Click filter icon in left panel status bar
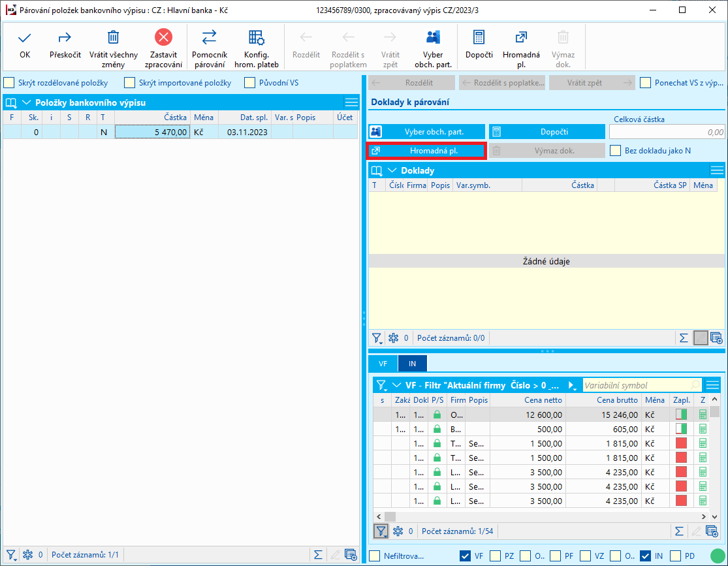Viewport: 728px width, 566px height. pos(11,554)
